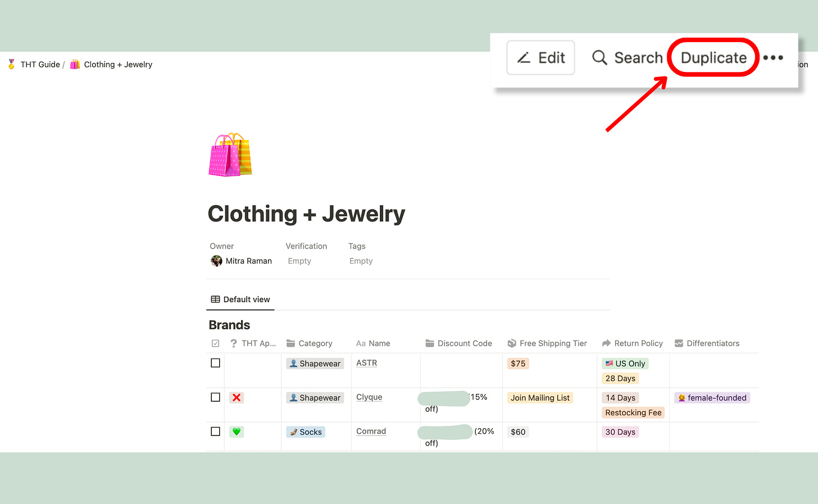The width and height of the screenshot is (818, 504).
Task: Click Shapewear tag in Clyque row
Action: point(315,398)
